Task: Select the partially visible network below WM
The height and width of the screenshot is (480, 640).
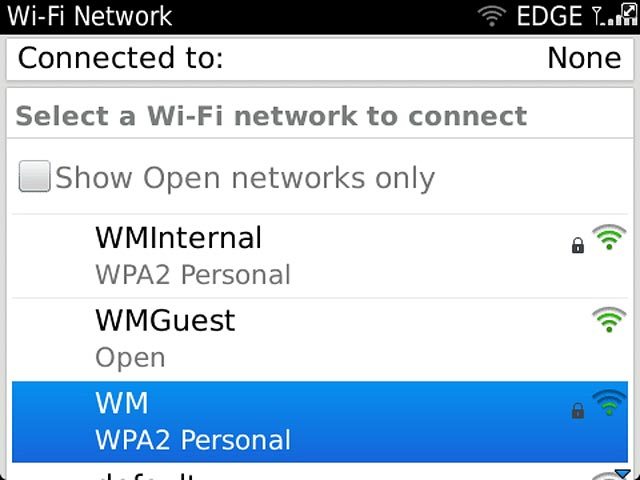Action: 320,472
